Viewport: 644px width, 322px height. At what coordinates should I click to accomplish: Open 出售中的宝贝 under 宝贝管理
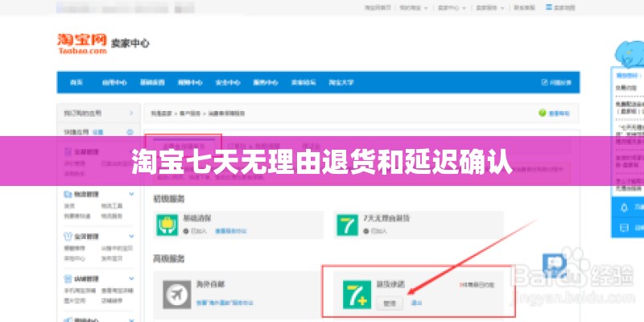tap(117, 248)
